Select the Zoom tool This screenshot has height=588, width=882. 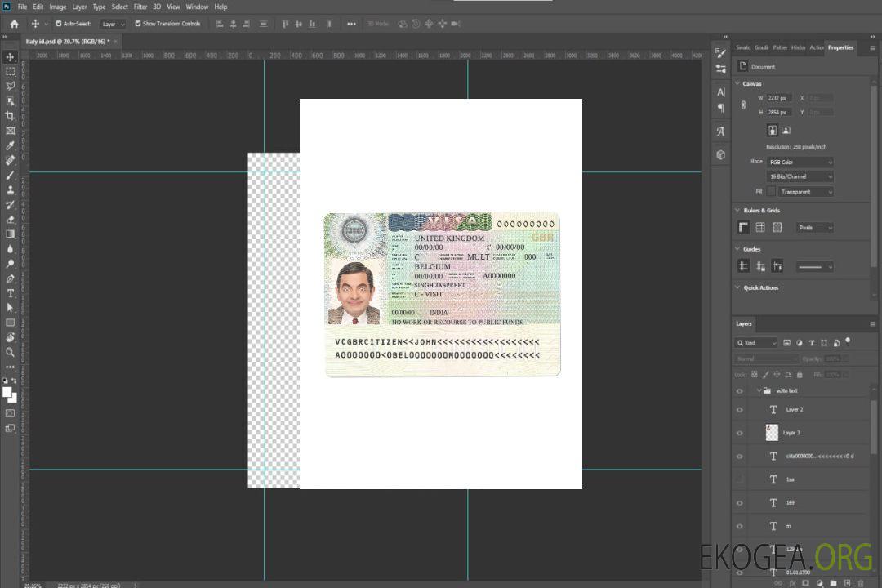tap(10, 352)
